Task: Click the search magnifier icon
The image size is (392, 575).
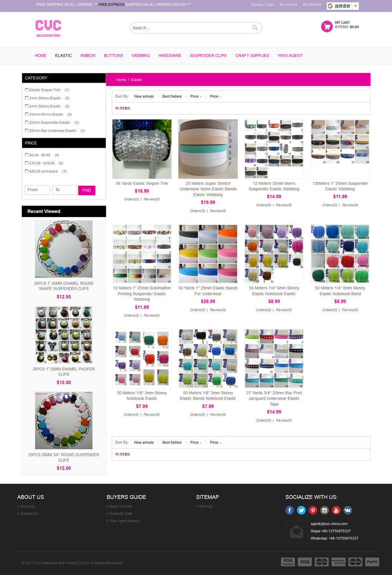Action: (255, 28)
